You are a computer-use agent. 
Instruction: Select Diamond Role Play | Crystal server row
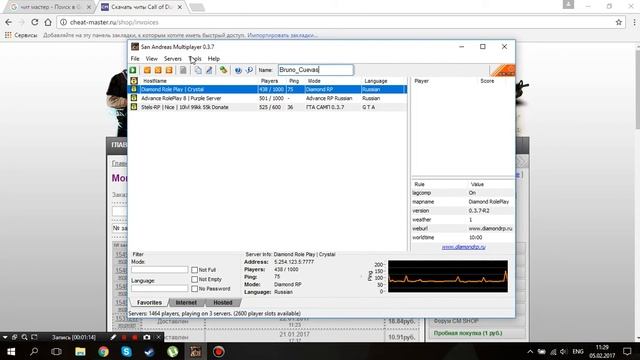(268, 89)
